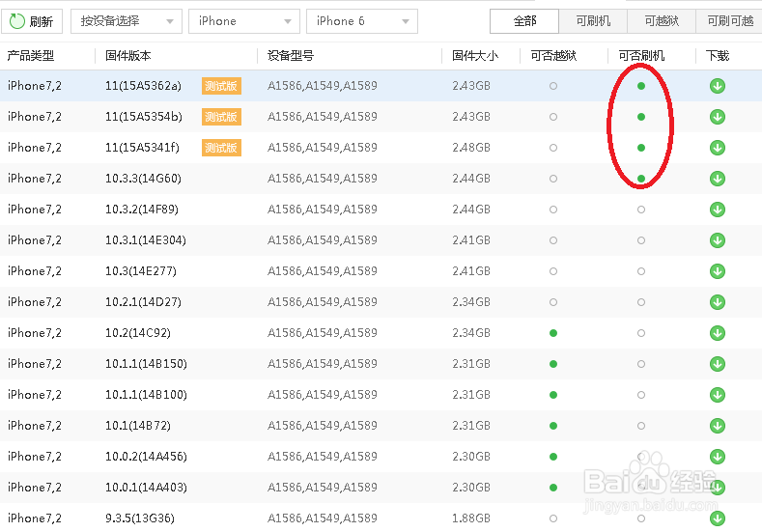762x532 pixels.
Task: Download firmware 11(15A5354b)
Action: click(x=718, y=117)
